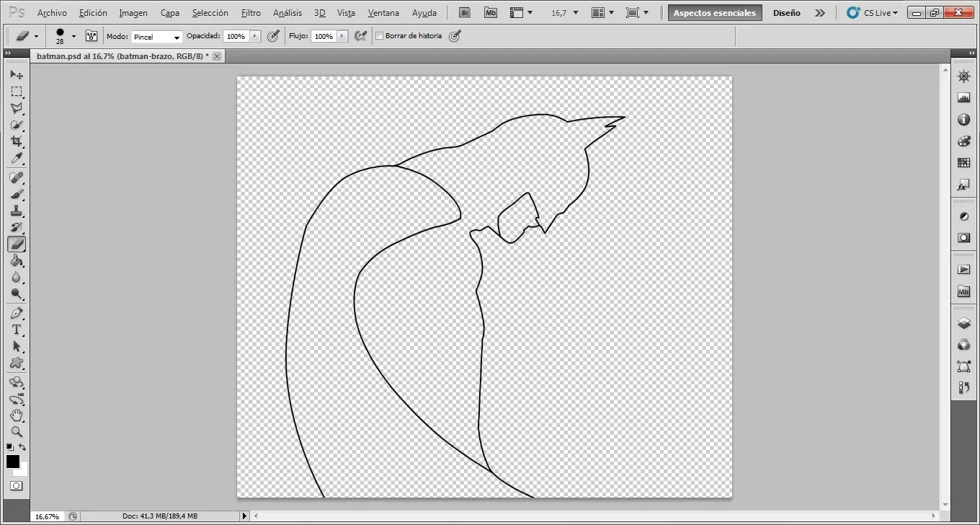Viewport: 980px width, 525px height.
Task: Select the Paint Bucket tool
Action: pos(17,261)
